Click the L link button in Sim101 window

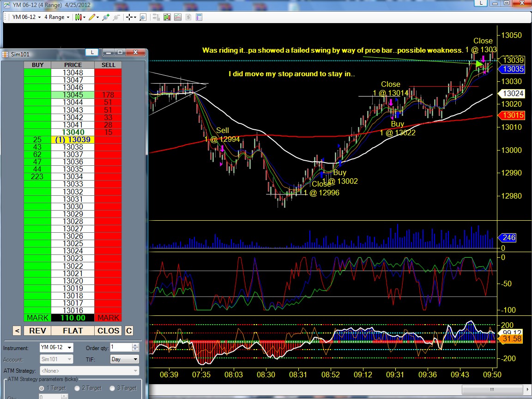click(x=92, y=52)
